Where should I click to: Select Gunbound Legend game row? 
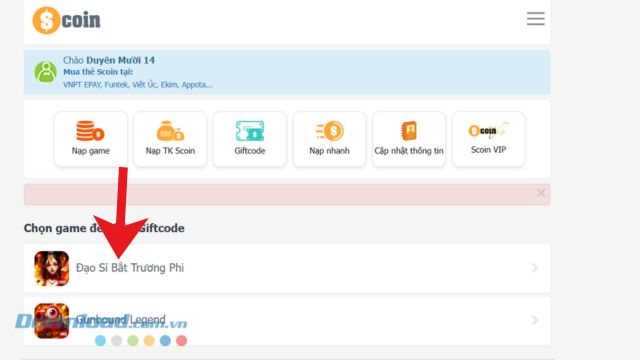click(287, 320)
